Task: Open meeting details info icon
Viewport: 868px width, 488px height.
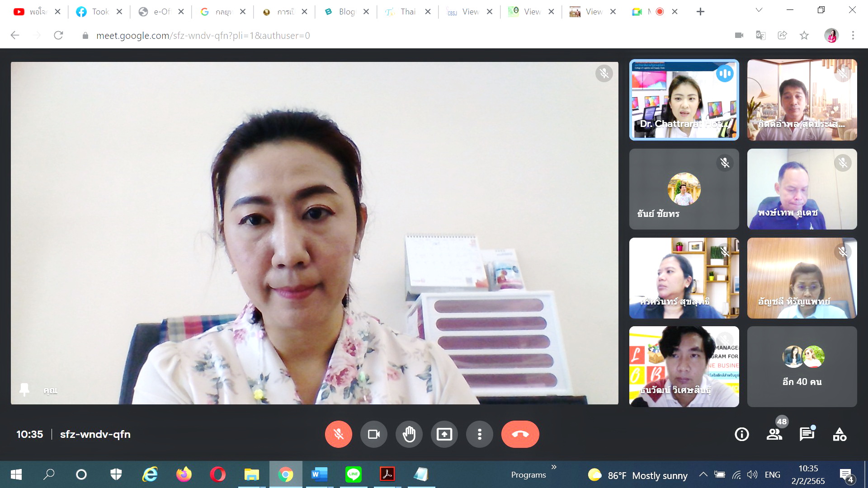Action: 741,434
